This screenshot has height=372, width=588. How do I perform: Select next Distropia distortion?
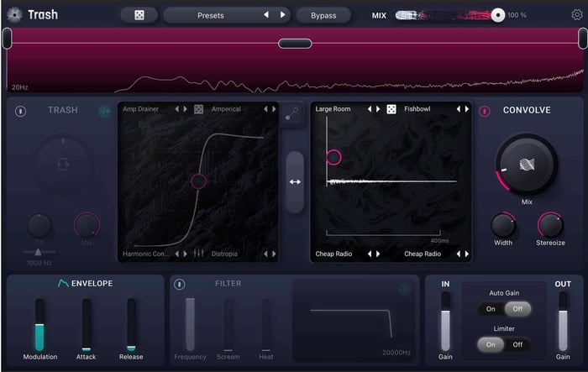[x=274, y=254]
